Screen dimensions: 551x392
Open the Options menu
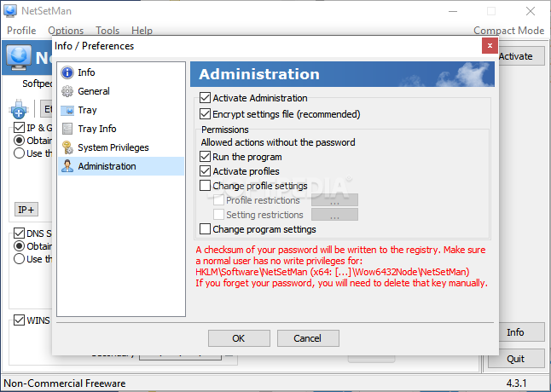click(66, 31)
